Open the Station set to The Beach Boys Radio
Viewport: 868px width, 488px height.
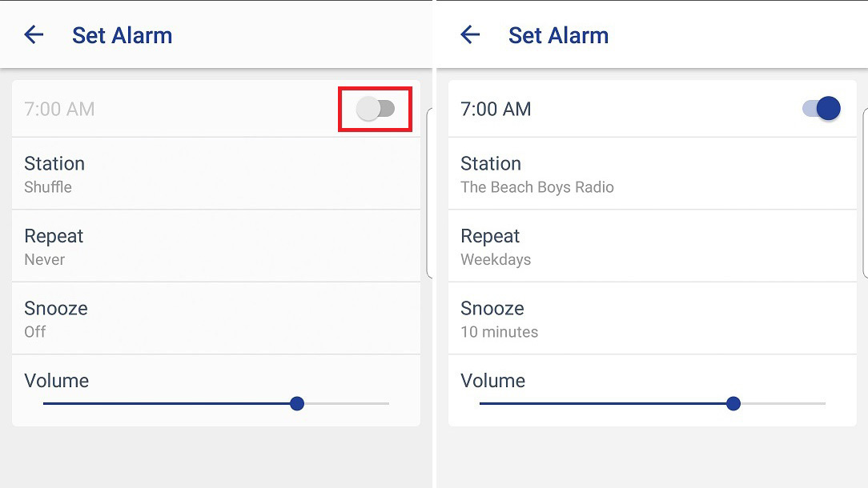[x=652, y=174]
